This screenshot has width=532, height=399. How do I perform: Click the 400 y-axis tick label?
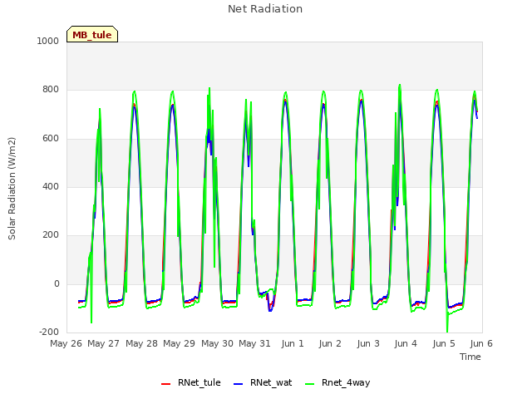[x=51, y=186]
